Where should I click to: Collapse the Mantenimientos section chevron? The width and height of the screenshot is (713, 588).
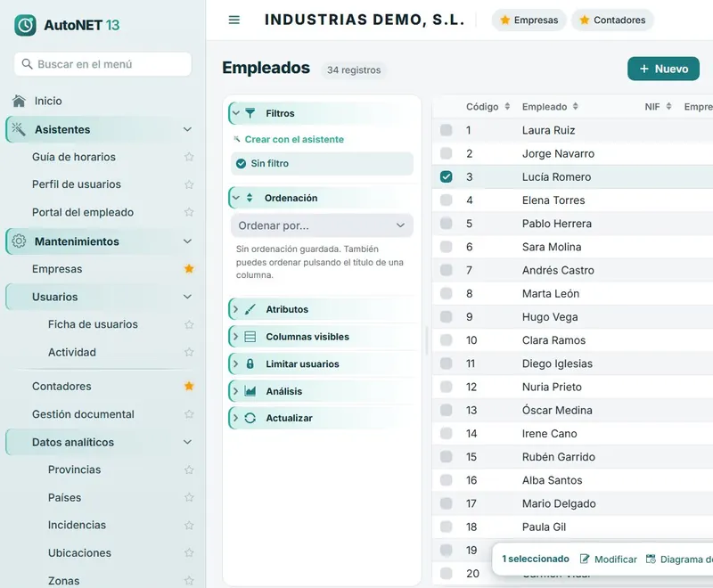pyautogui.click(x=187, y=241)
